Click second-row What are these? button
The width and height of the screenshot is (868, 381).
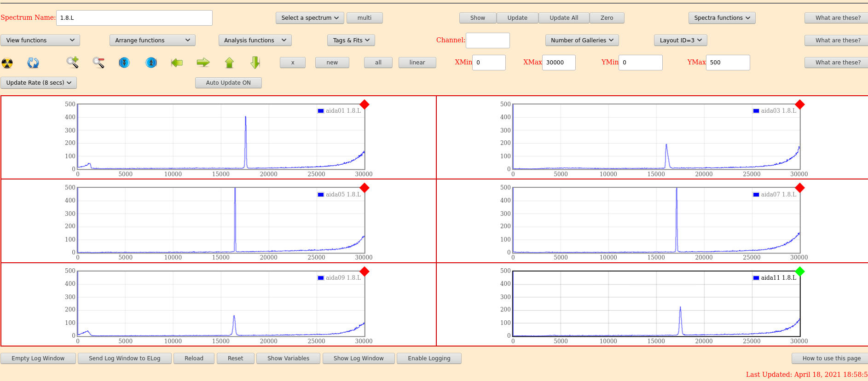[x=837, y=40]
